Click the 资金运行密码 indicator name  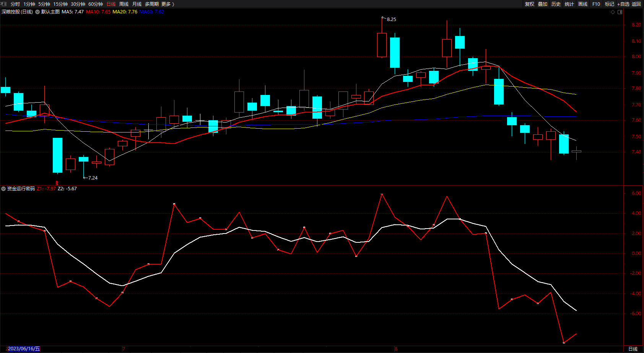tap(21, 189)
